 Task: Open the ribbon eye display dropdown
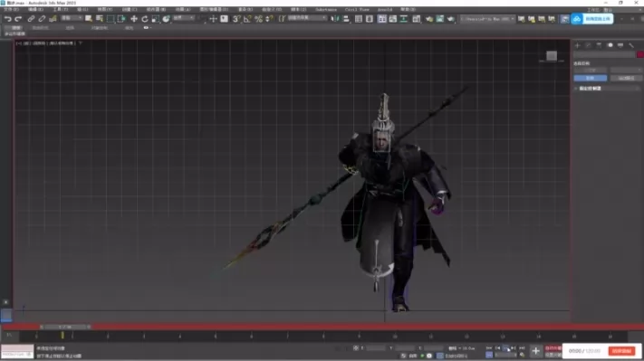pyautogui.click(x=147, y=27)
